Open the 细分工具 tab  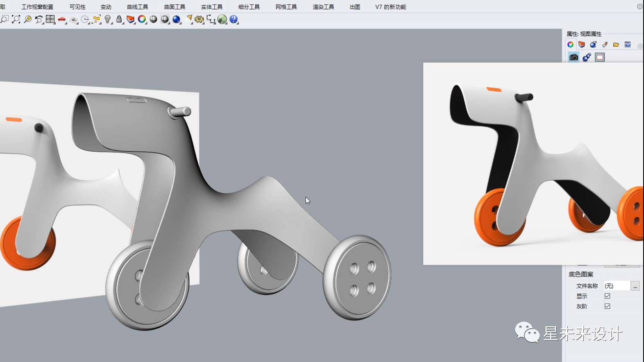[x=249, y=7]
